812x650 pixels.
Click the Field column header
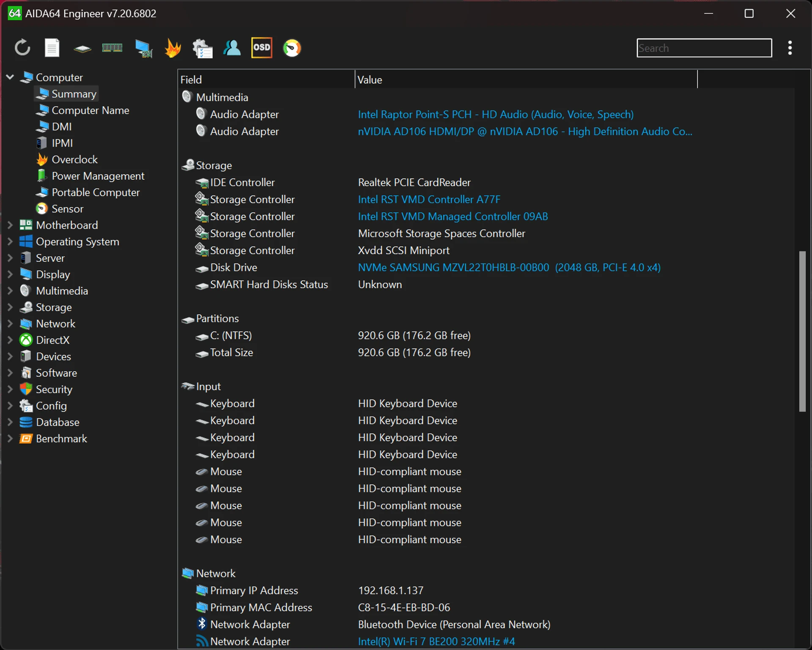pyautogui.click(x=266, y=79)
